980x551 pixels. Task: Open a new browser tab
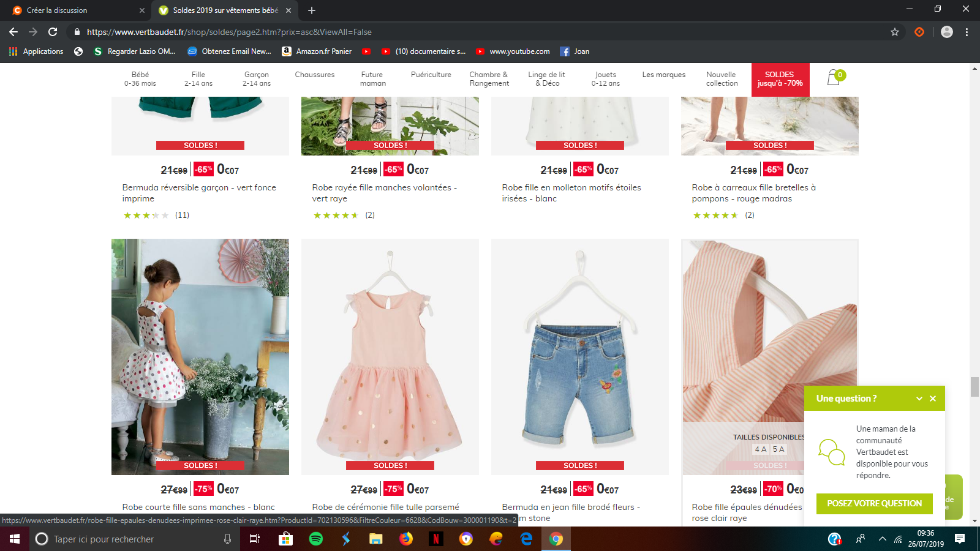point(312,10)
